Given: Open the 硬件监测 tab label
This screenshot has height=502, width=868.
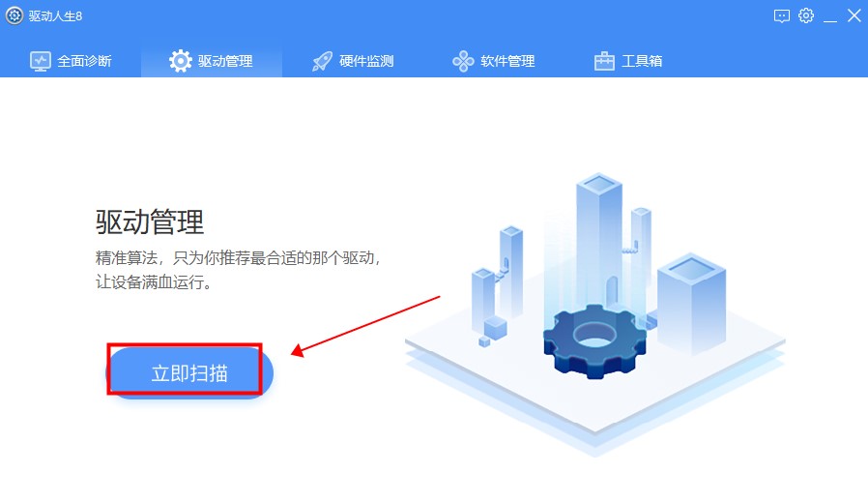Looking at the screenshot, I should click(x=366, y=61).
